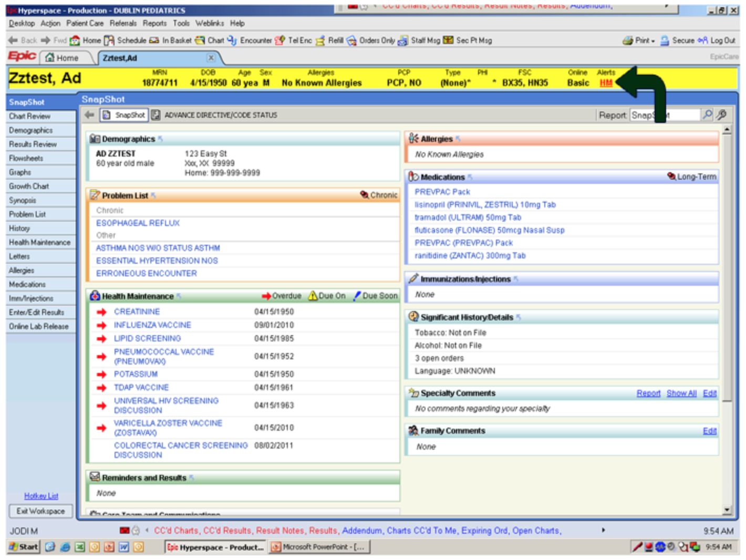Click Secure to lock the workstation
746x560 pixels.
(677, 40)
